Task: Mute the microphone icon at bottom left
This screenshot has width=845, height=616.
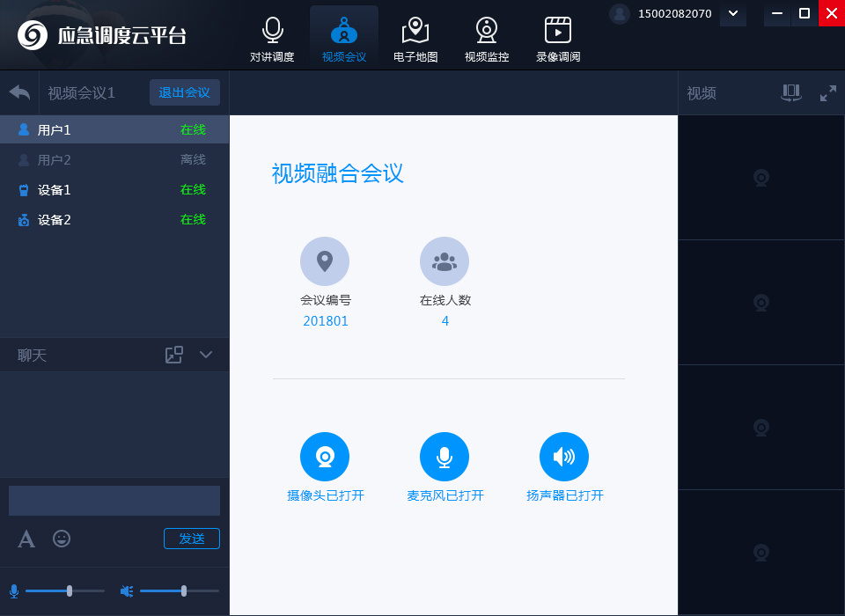Action: click(x=14, y=591)
